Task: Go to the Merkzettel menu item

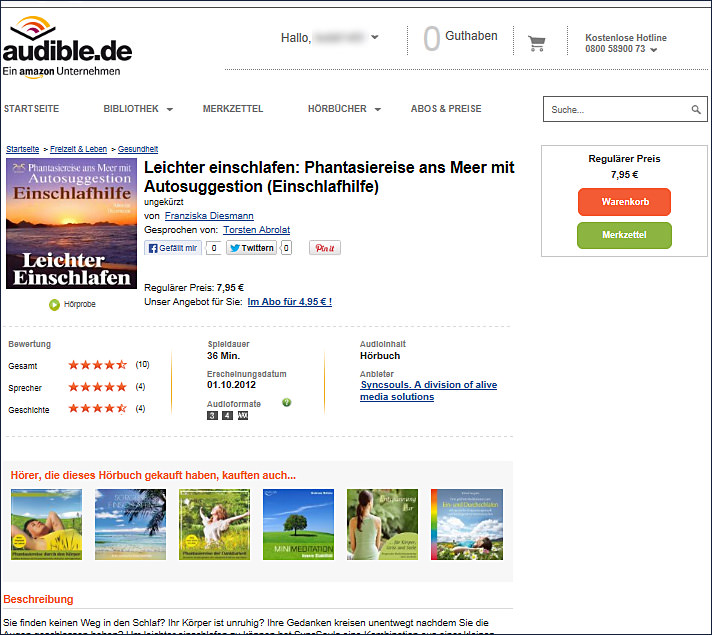Action: tap(233, 109)
